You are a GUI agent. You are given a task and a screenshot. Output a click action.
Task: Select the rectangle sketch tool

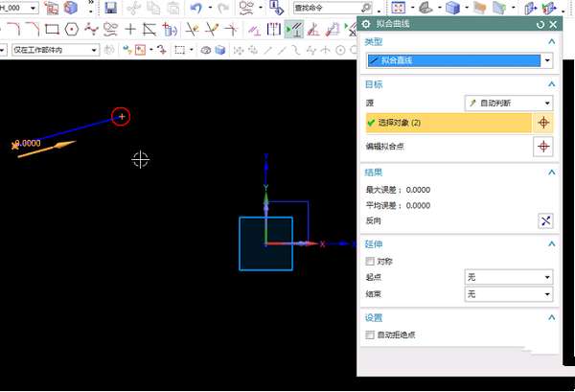point(53,29)
